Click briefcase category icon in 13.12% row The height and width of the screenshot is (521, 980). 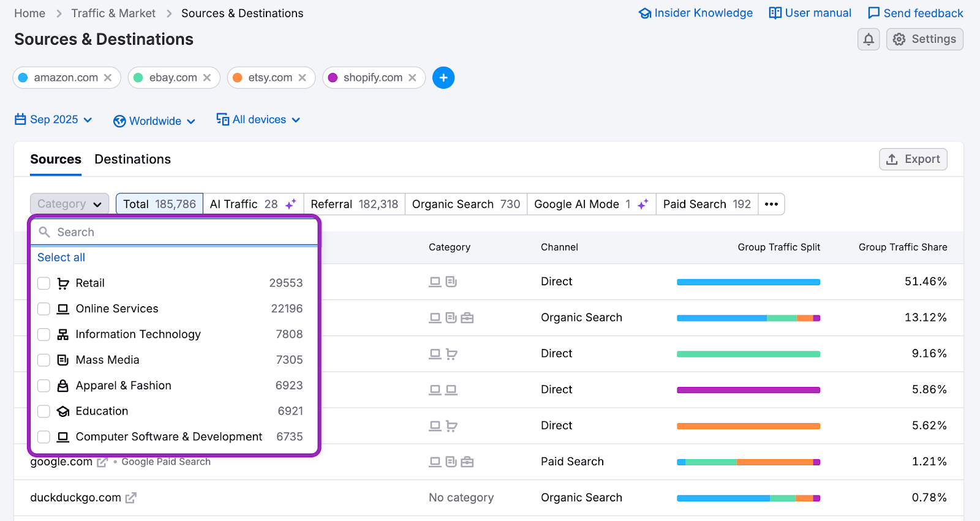[x=467, y=318]
